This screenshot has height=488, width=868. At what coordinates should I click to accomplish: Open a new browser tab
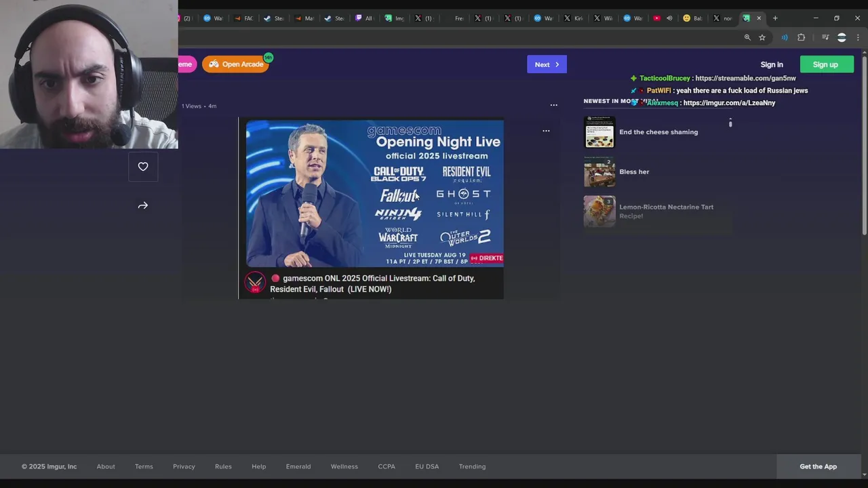pyautogui.click(x=775, y=18)
